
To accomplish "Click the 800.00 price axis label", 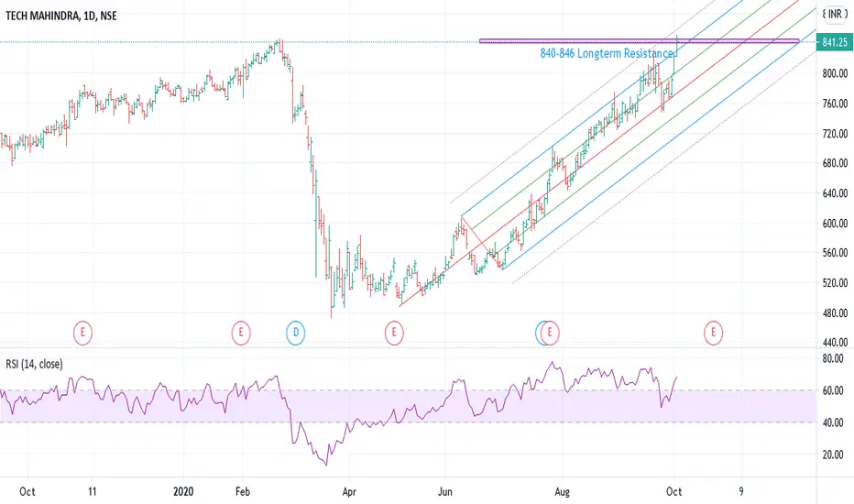I will pos(835,73).
